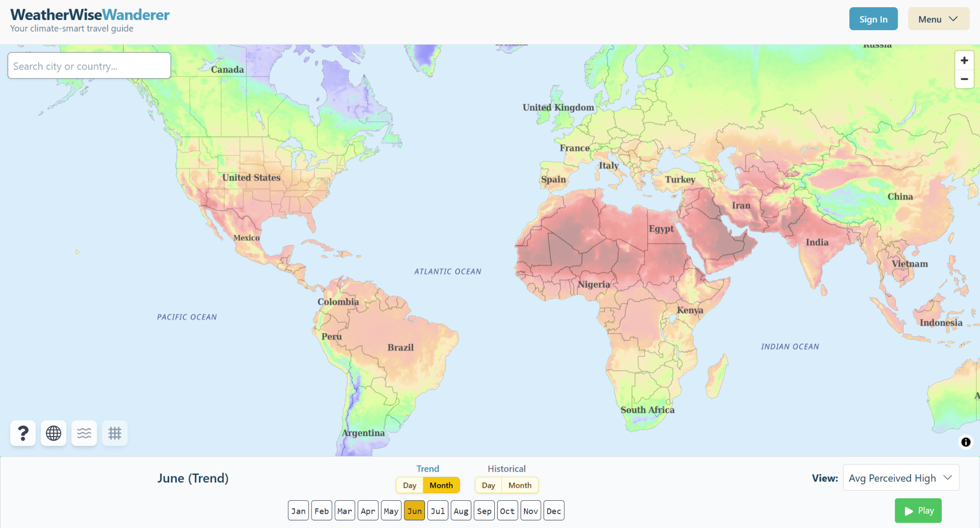Select July in the month bar

pyautogui.click(x=438, y=511)
